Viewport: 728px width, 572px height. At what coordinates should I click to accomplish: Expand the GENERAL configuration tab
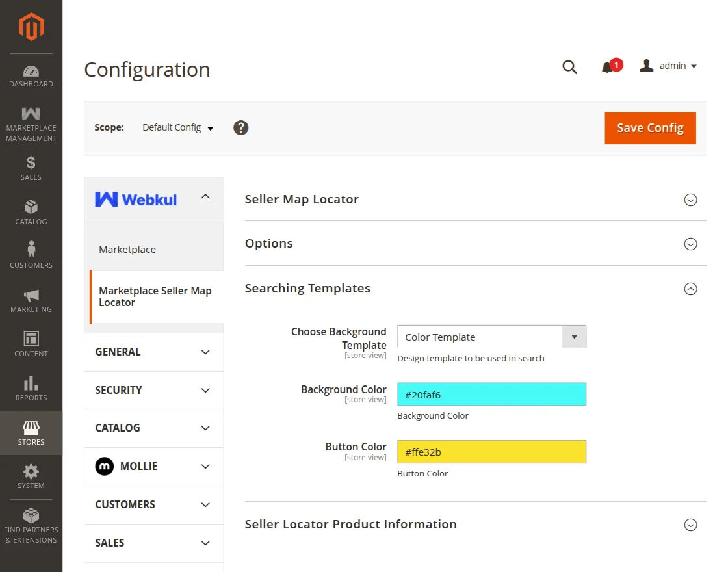click(x=153, y=352)
